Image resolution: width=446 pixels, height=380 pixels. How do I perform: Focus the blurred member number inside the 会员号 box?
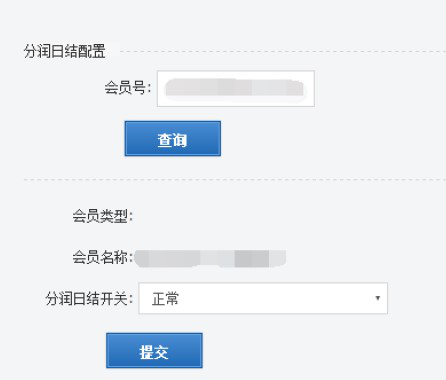click(x=234, y=88)
